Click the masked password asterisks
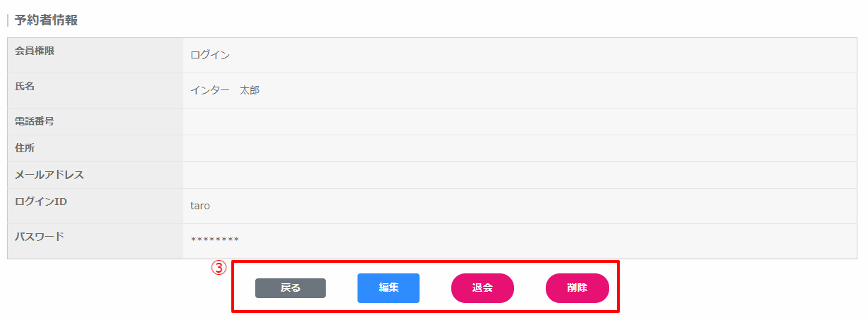The height and width of the screenshot is (322, 868). (215, 241)
